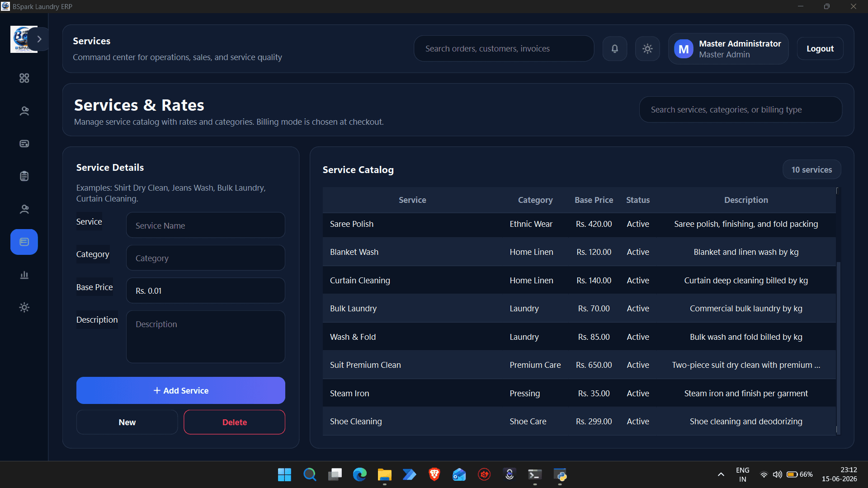This screenshot has width=868, height=488.
Task: Click the Rs. 650.00 price cell
Action: click(x=594, y=365)
